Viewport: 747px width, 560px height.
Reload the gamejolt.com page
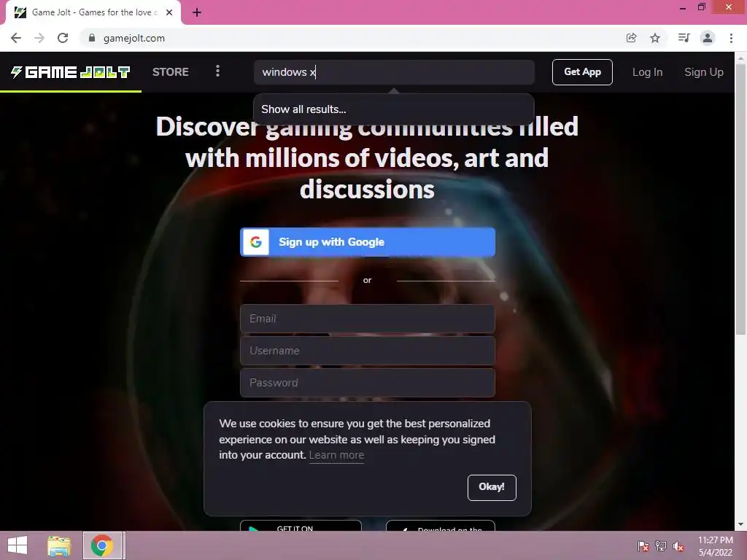[x=63, y=38]
